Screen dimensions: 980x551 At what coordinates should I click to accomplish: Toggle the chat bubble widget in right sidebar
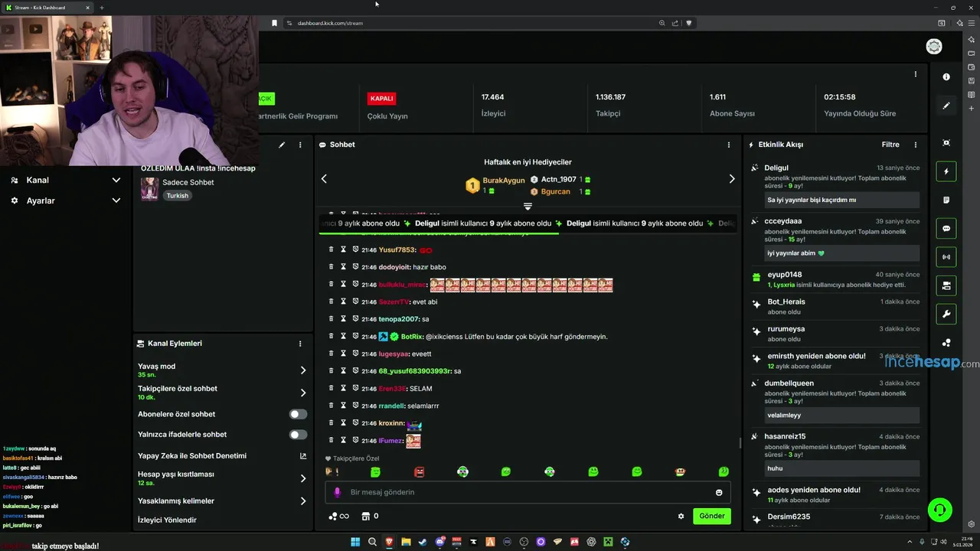coord(946,229)
